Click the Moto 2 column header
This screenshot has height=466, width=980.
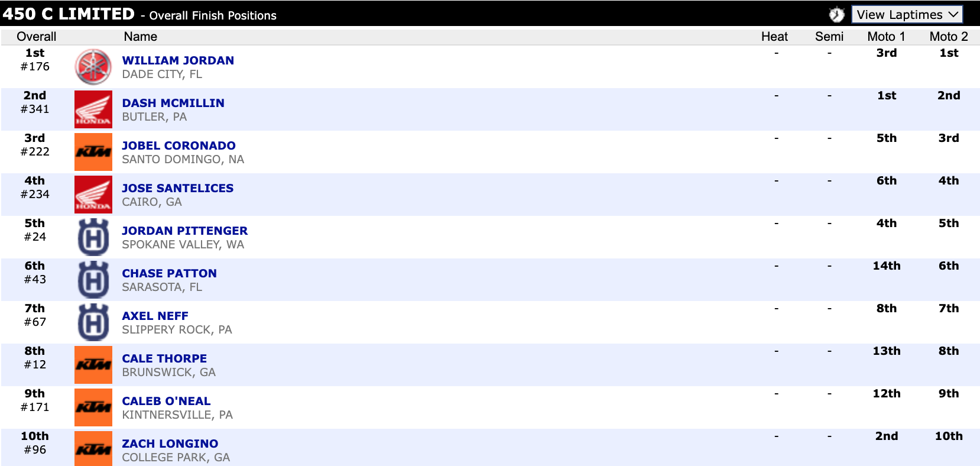948,37
